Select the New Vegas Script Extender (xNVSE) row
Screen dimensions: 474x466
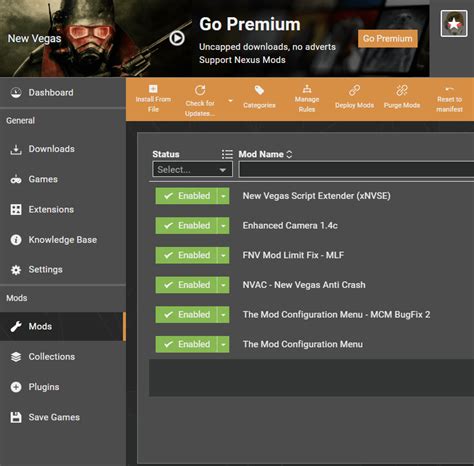point(311,196)
